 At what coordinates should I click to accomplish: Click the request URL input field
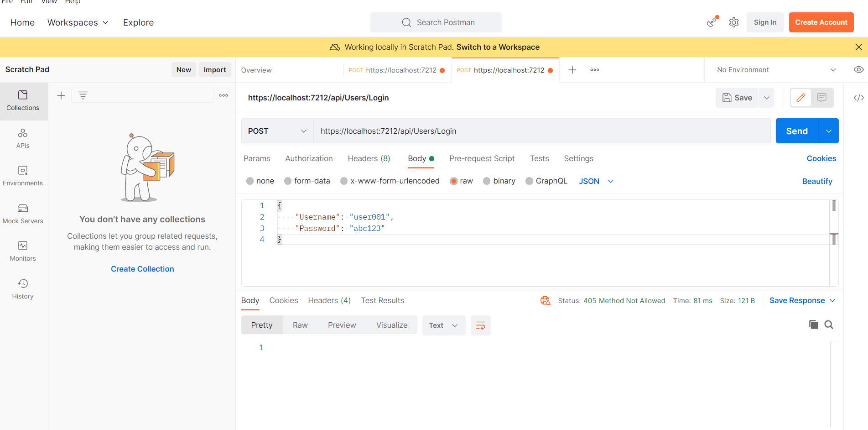[x=502, y=131]
